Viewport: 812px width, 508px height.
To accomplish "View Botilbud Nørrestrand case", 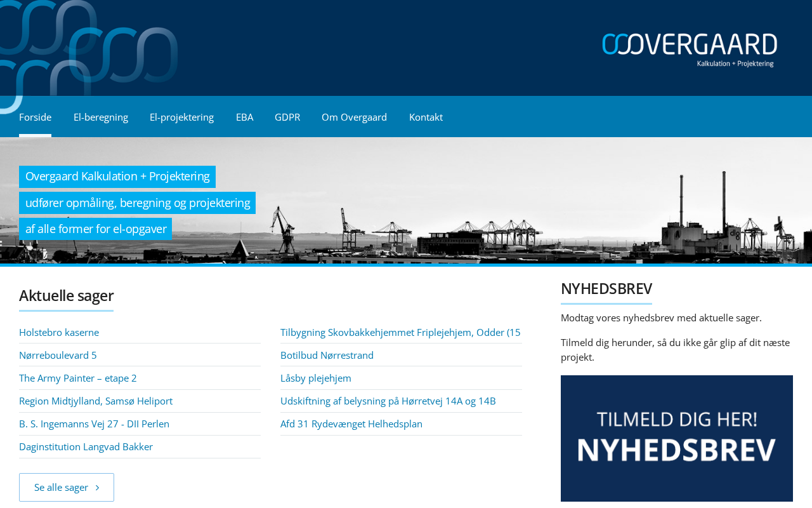I will click(x=327, y=355).
